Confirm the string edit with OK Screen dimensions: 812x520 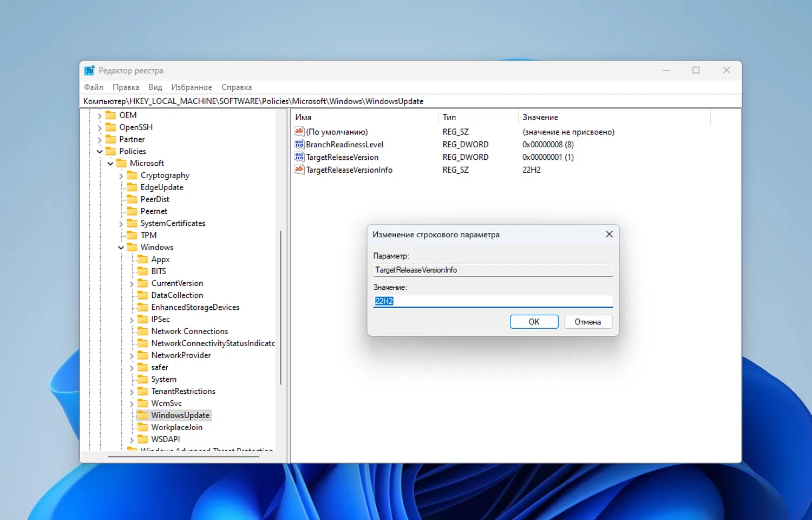click(x=534, y=322)
